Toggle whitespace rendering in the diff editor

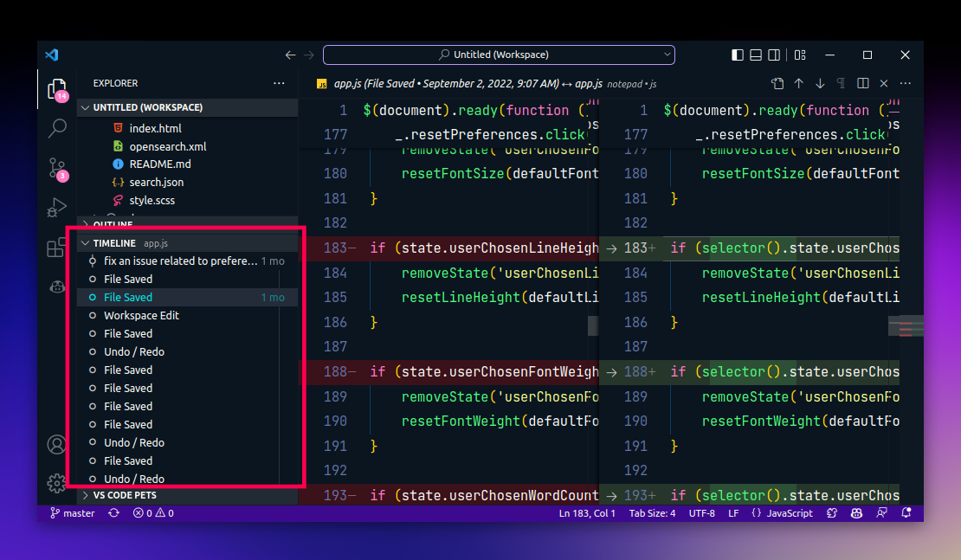839,83
